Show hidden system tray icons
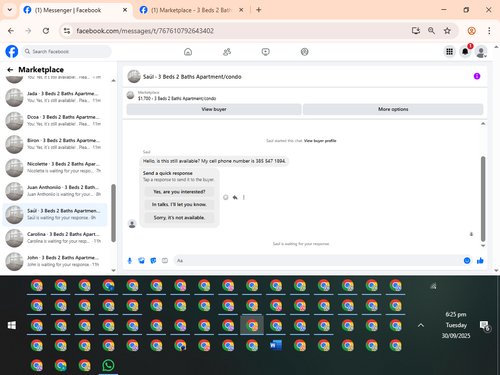Viewport: 500px width, 375px height. coord(421,325)
